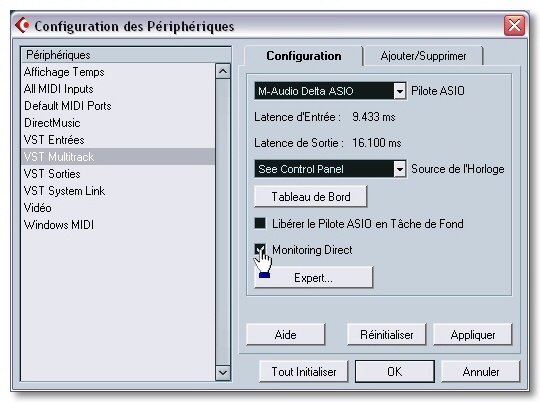The image size is (540, 402).
Task: Toggle the Monitoring Direct checkbox
Action: pos(260,249)
